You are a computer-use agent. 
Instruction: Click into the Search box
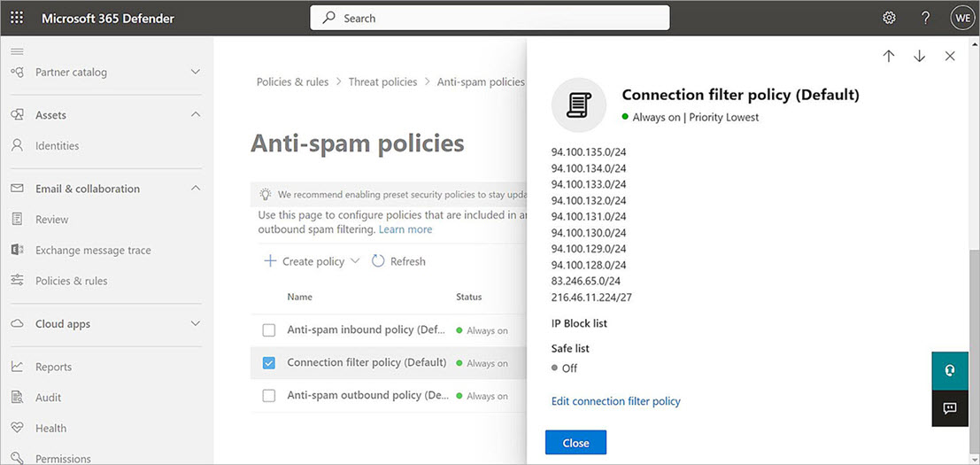tap(490, 18)
